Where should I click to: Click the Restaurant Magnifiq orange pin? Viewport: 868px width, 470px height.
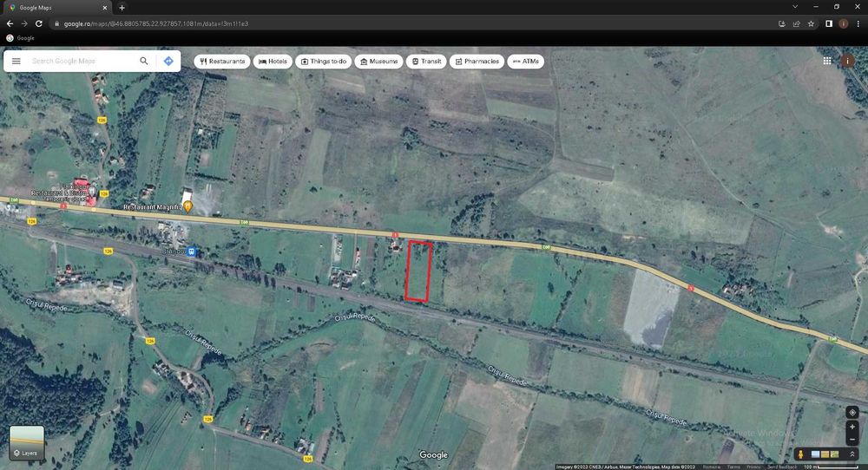pos(188,206)
